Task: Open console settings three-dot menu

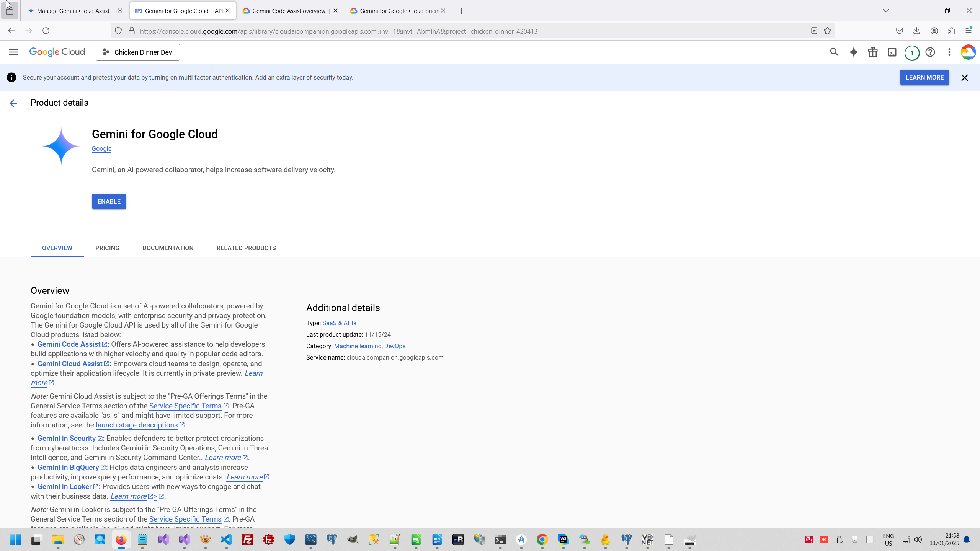Action: (949, 52)
